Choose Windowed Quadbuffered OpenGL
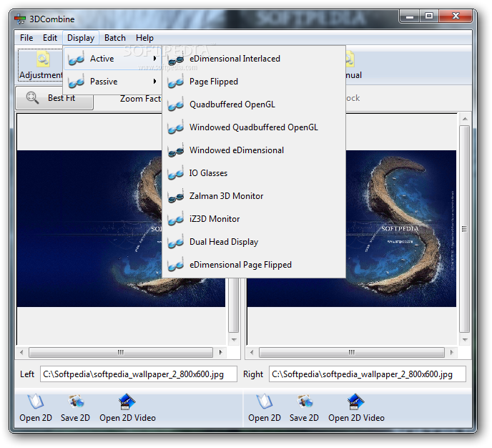The height and width of the screenshot is (448, 492). pyautogui.click(x=254, y=127)
